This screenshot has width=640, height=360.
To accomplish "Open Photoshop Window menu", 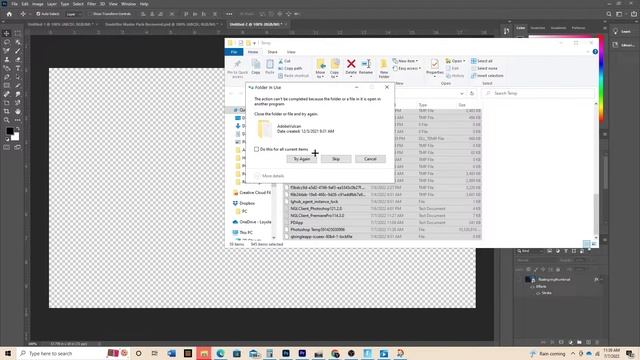I will point(128,4).
